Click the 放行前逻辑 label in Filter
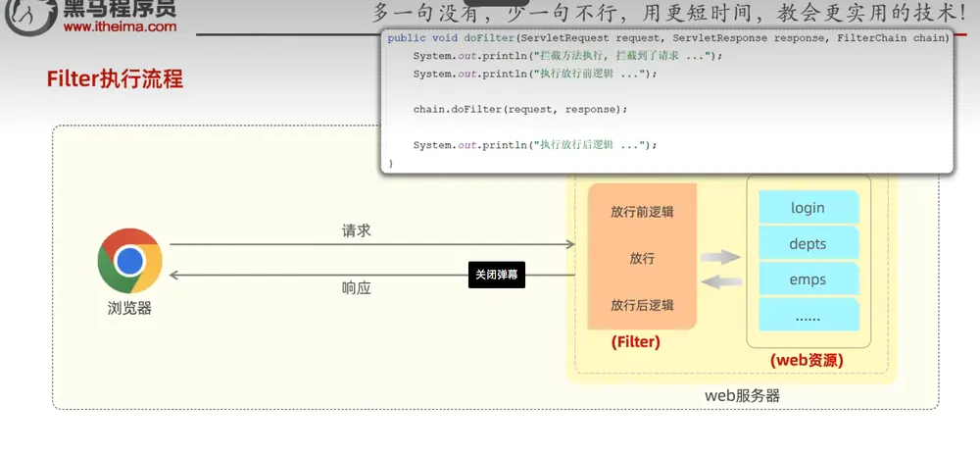The height and width of the screenshot is (456, 980). 642,212
